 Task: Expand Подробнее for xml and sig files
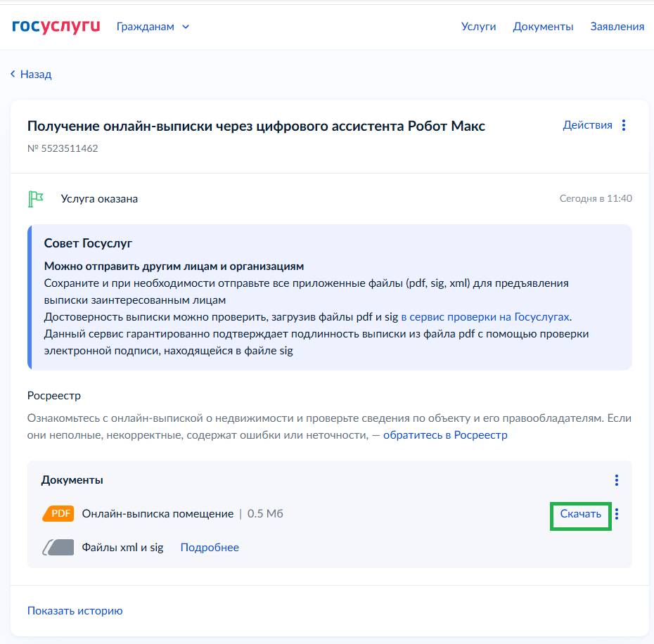click(x=210, y=548)
